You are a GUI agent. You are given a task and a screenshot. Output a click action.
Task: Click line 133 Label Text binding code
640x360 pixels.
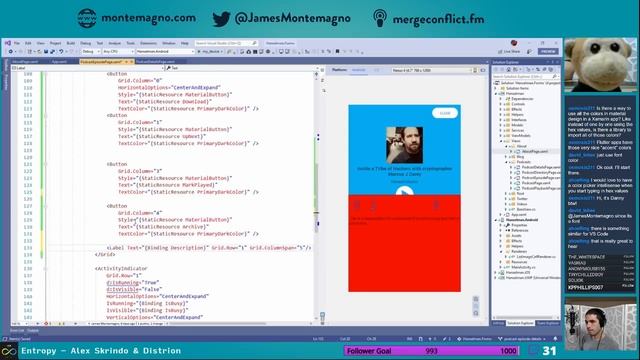209,248
